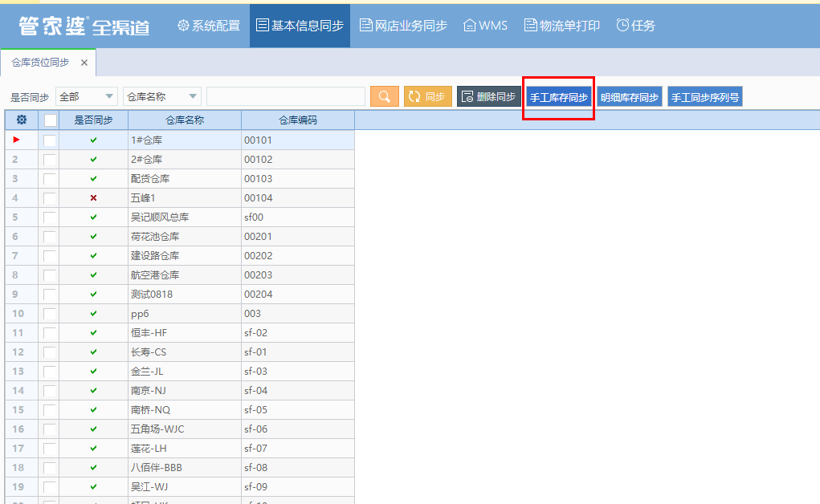Click warehouse code sf-09
The image size is (820, 504).
click(255, 487)
